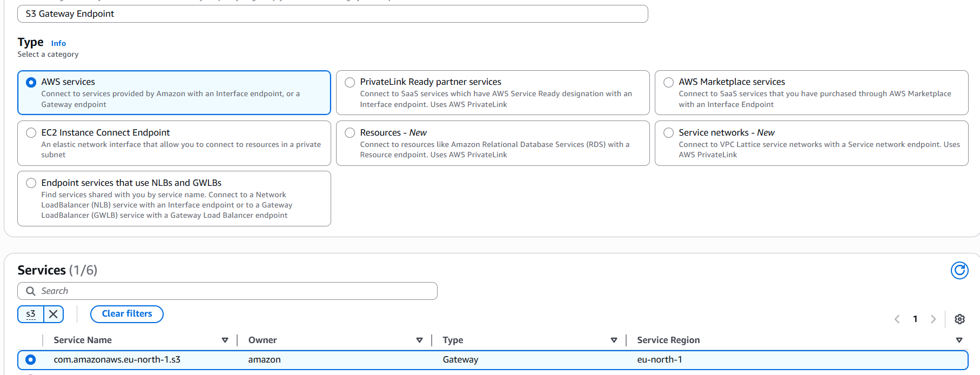Edit the S3 Gateway Endpoint name field

point(332,14)
